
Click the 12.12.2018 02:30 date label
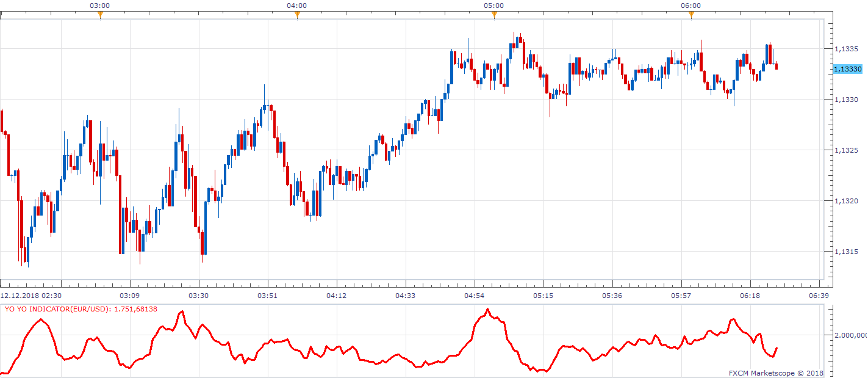pyautogui.click(x=30, y=296)
